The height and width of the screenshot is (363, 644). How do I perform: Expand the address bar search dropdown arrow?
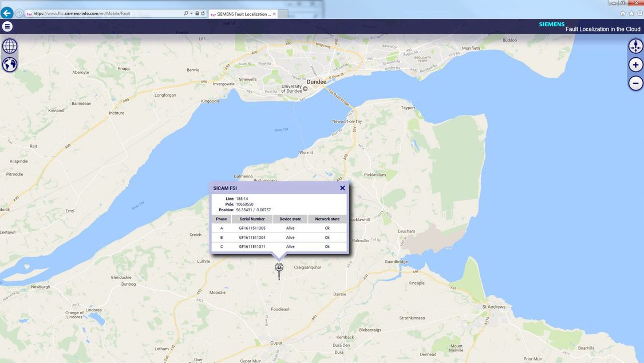[x=191, y=14]
